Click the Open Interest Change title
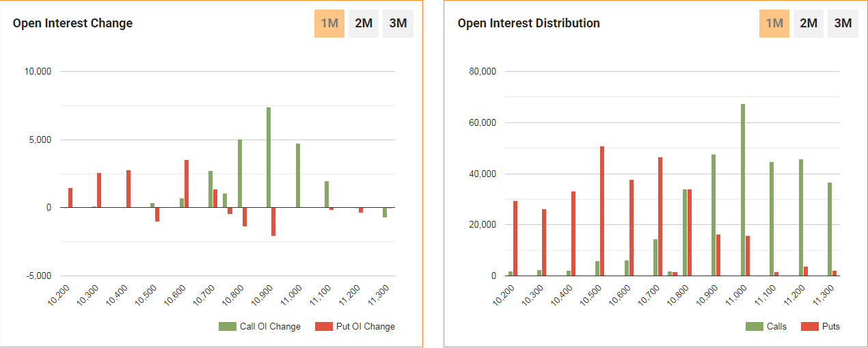 pyautogui.click(x=72, y=23)
